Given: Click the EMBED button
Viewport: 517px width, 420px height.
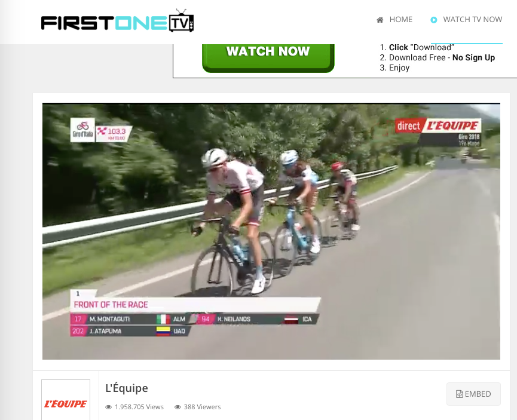Looking at the screenshot, I should [473, 394].
